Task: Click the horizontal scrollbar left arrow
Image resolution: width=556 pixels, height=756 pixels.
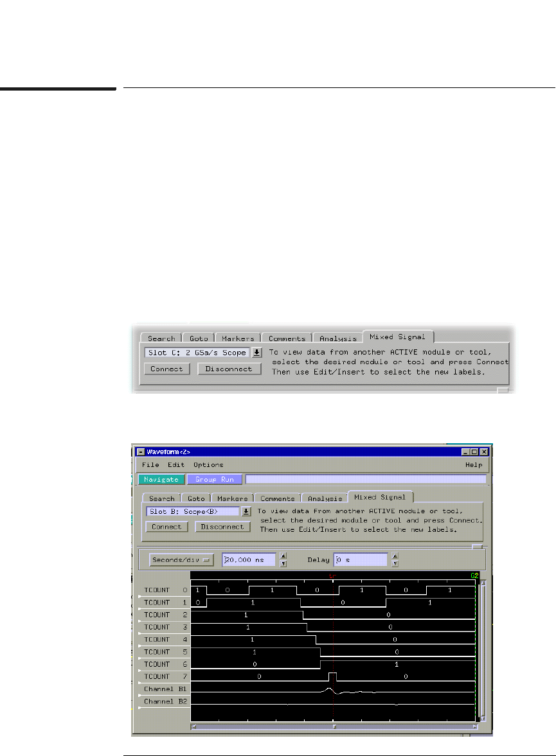Action: click(x=194, y=726)
